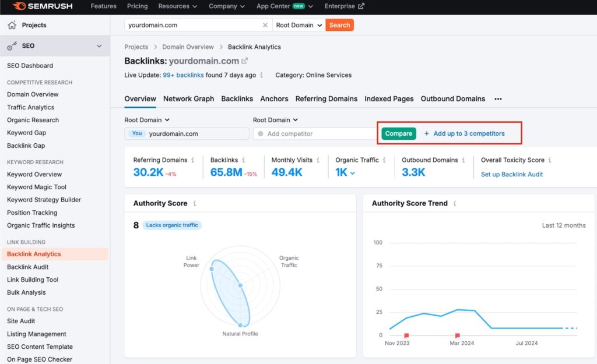Collapse the SEO sidebar section
The width and height of the screenshot is (597, 364).
(99, 46)
